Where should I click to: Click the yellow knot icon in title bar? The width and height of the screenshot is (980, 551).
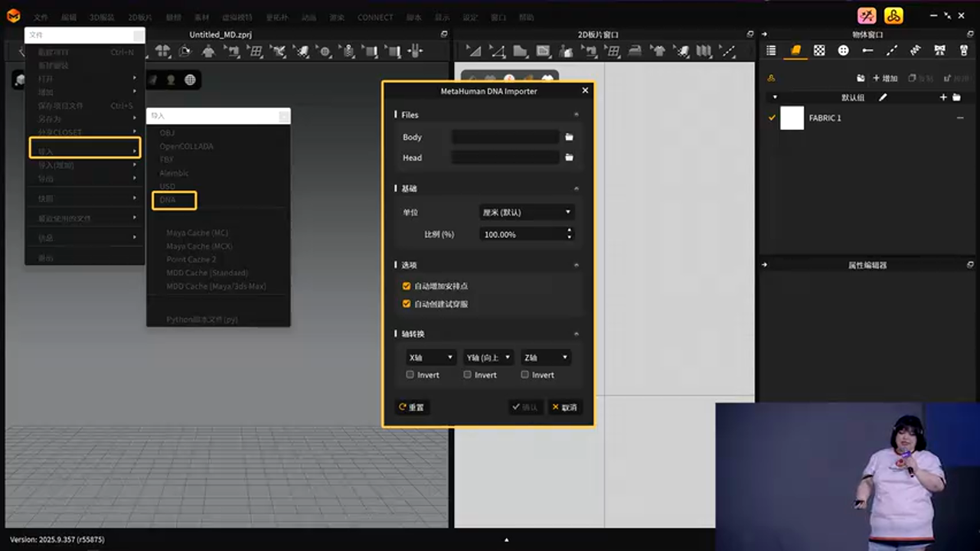tap(893, 16)
